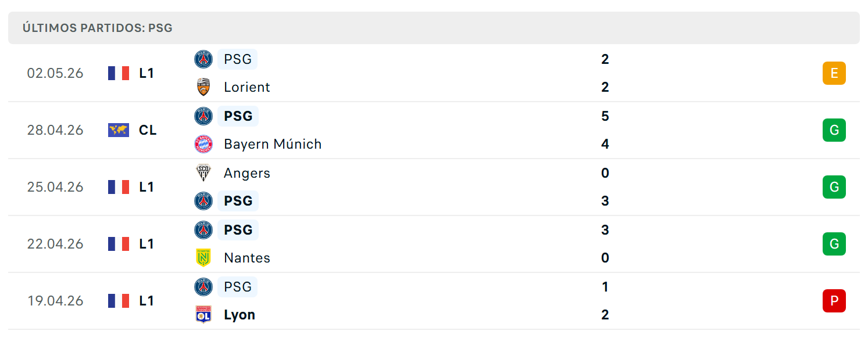
Task: Click the Nantes yellow club badge
Action: coord(203,258)
